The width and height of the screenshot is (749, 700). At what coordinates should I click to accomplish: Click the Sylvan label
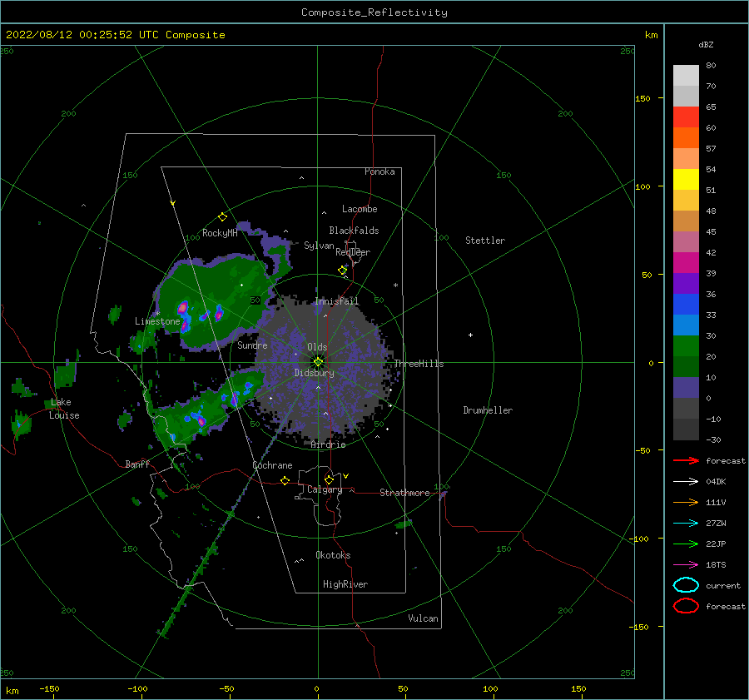[x=319, y=246]
